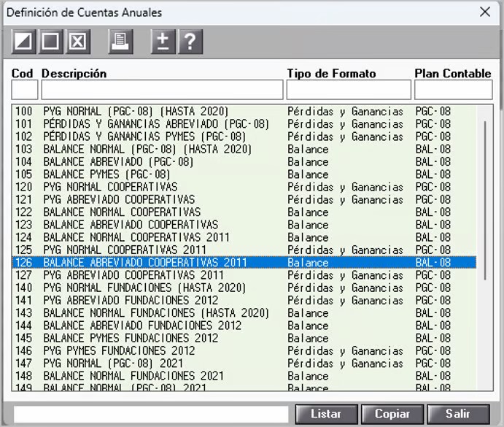504x427 pixels.
Task: Focus the Plan Contable filter field
Action: pyautogui.click(x=453, y=90)
